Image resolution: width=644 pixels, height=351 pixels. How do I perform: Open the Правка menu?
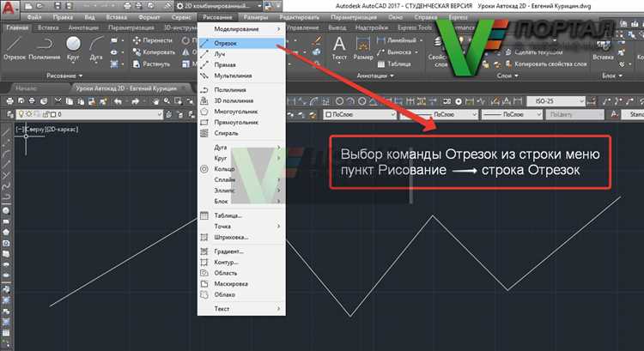(x=63, y=17)
